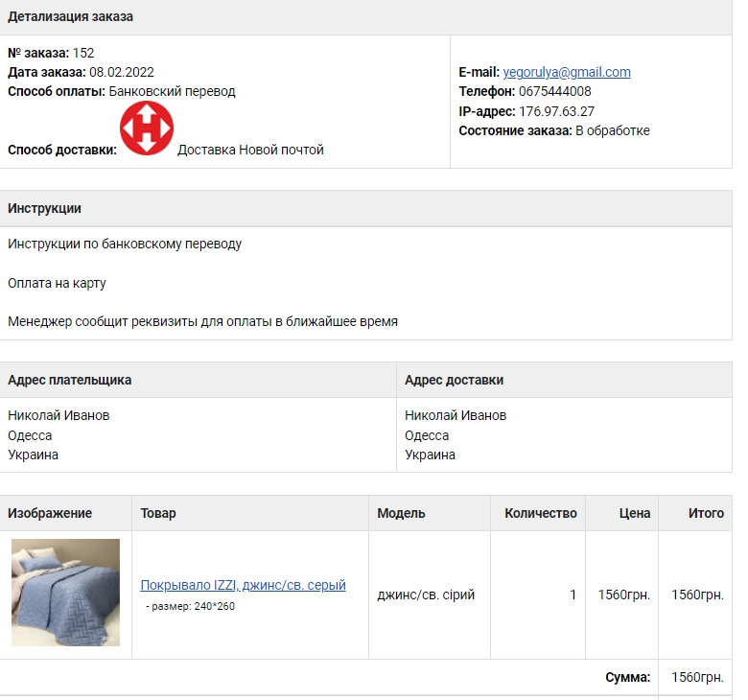
Task: Click the Количество column header
Action: pyautogui.click(x=540, y=513)
